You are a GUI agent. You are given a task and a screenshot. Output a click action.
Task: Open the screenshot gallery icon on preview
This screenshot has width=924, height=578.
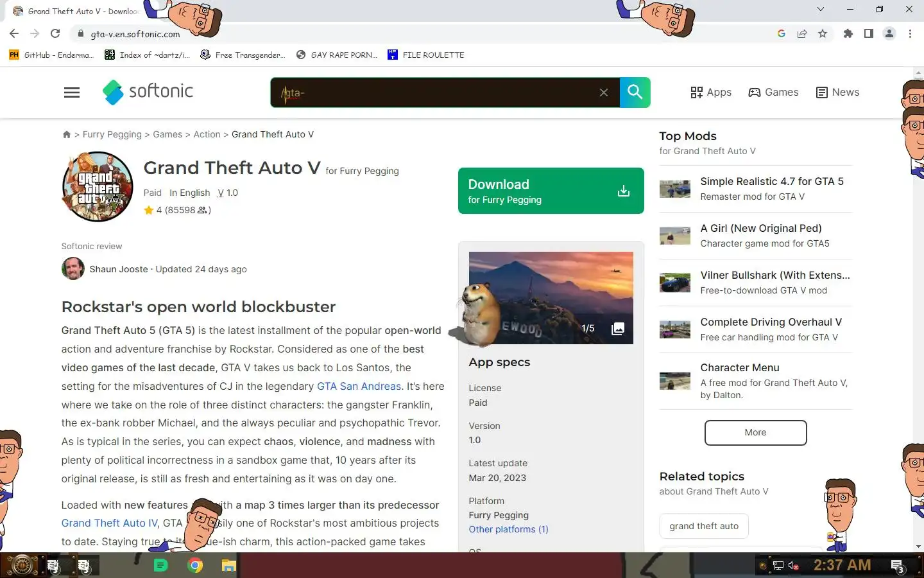(618, 329)
